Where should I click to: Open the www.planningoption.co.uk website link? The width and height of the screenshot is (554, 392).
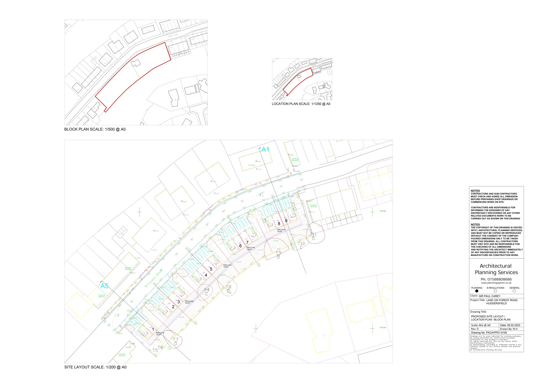[x=496, y=283]
